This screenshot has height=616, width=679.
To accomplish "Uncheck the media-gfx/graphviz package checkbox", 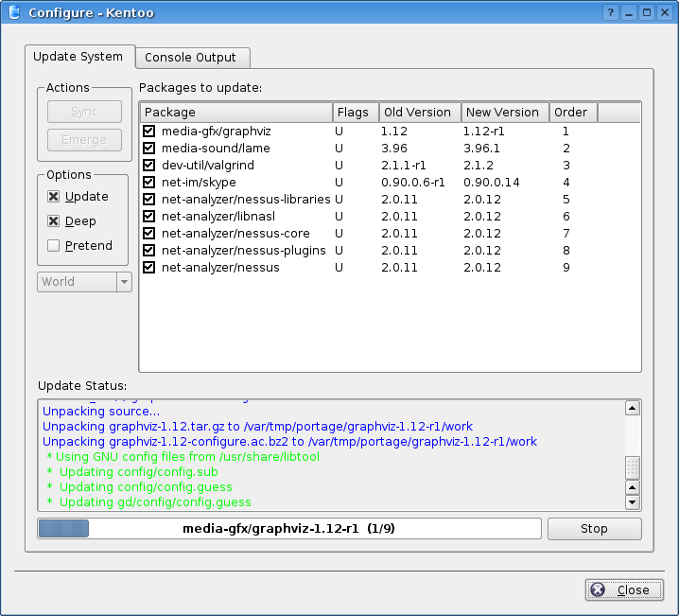I will pos(149,131).
